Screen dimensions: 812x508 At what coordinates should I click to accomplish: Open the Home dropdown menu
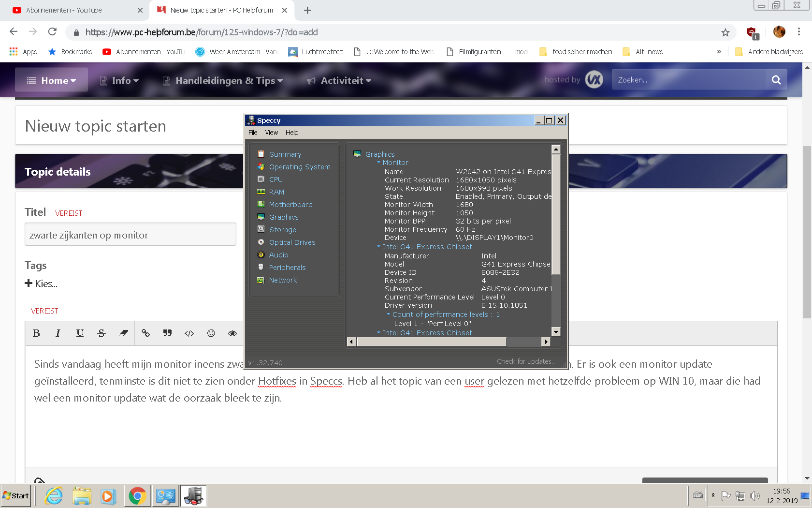51,80
